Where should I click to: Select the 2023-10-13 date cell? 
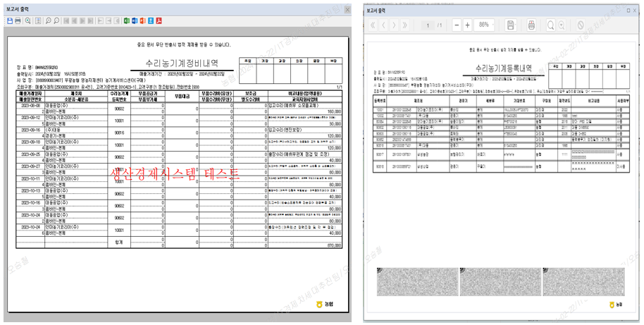pyautogui.click(x=30, y=190)
